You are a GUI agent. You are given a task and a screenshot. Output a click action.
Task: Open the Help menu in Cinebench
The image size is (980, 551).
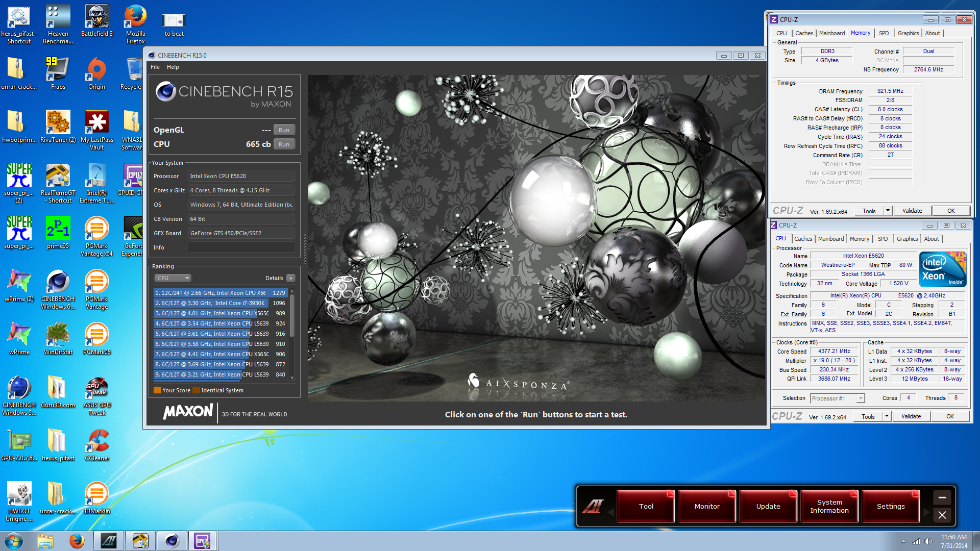[173, 67]
